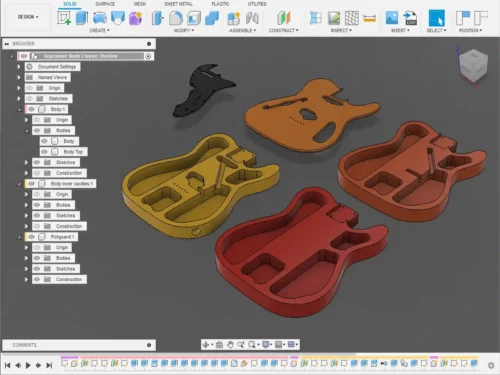Select the Pan hand tool

click(230, 345)
